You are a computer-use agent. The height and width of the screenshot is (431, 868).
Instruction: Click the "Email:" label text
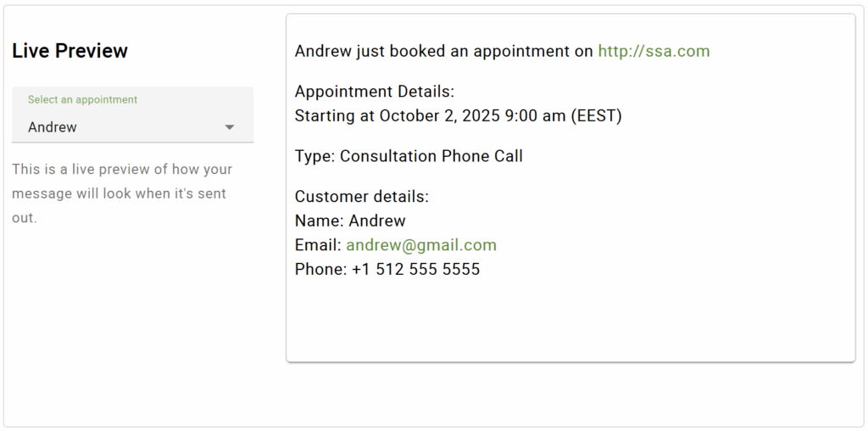[318, 245]
